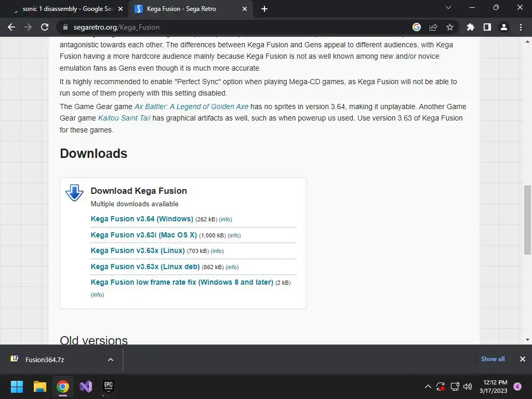The height and width of the screenshot is (399, 532).
Task: Show all downloads
Action: pyautogui.click(x=493, y=359)
